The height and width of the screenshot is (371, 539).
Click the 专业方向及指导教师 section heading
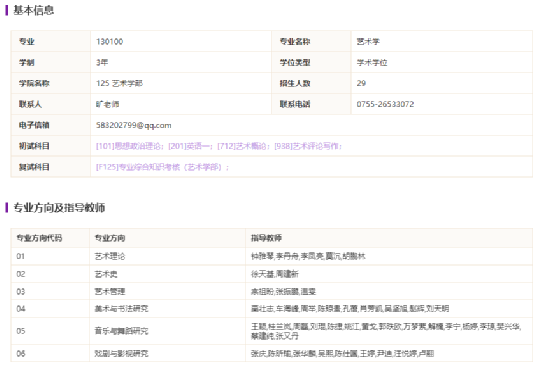[59, 208]
